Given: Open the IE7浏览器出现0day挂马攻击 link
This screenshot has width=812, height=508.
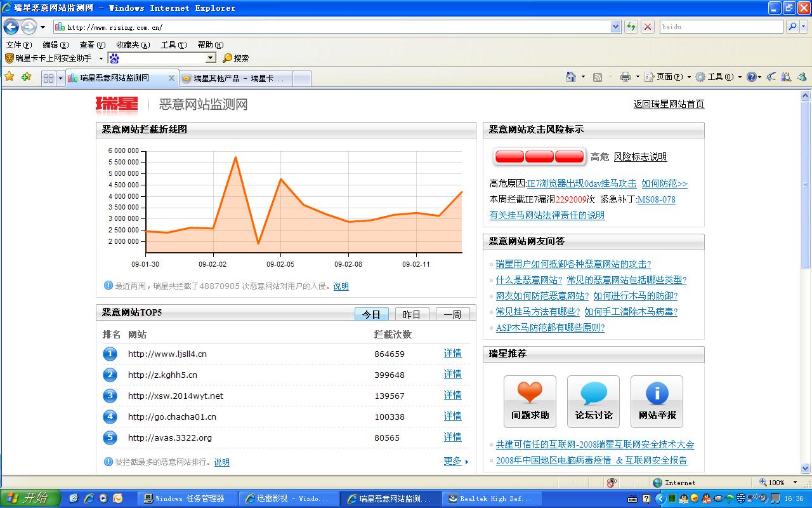Looking at the screenshot, I should [x=581, y=184].
